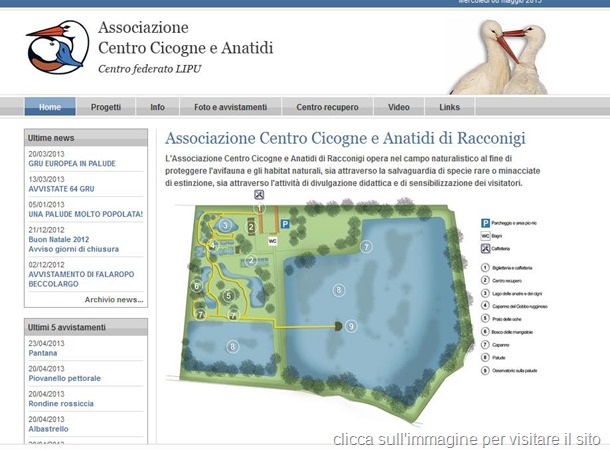
Task: Select marker 8 on the small pond
Action: [x=232, y=347]
